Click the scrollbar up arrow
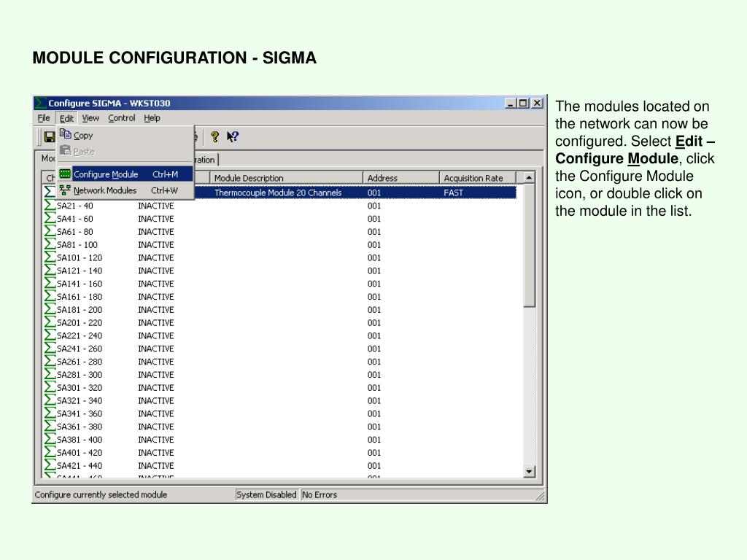Image resolution: width=747 pixels, height=560 pixels. click(529, 178)
